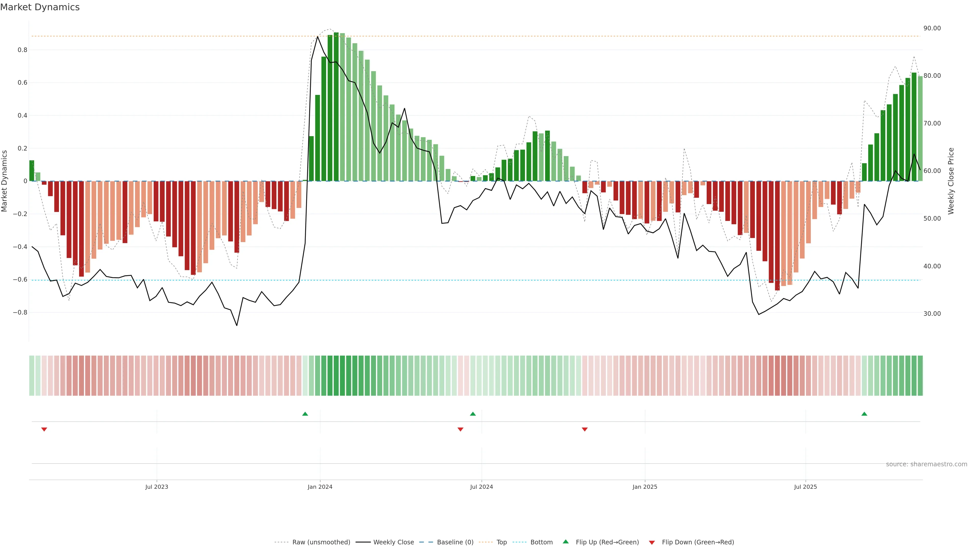Click the red flip-down triangle before Jul 2024
The image size is (980, 551).
click(x=460, y=429)
